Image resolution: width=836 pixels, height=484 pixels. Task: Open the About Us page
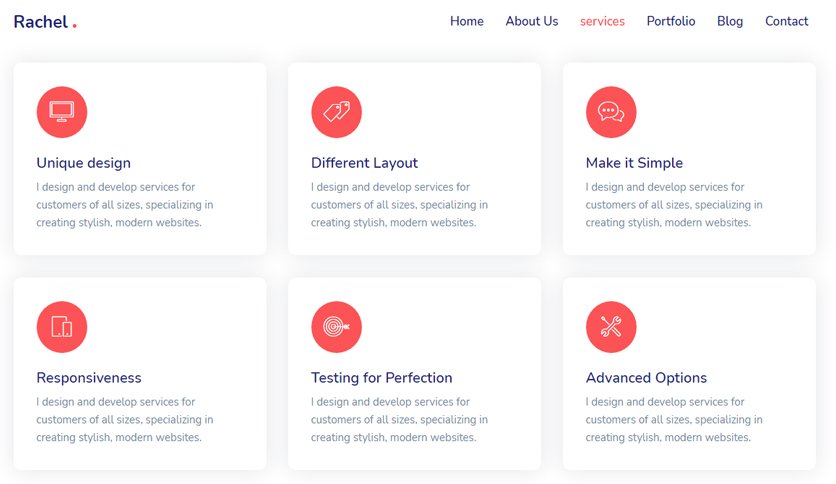point(532,21)
